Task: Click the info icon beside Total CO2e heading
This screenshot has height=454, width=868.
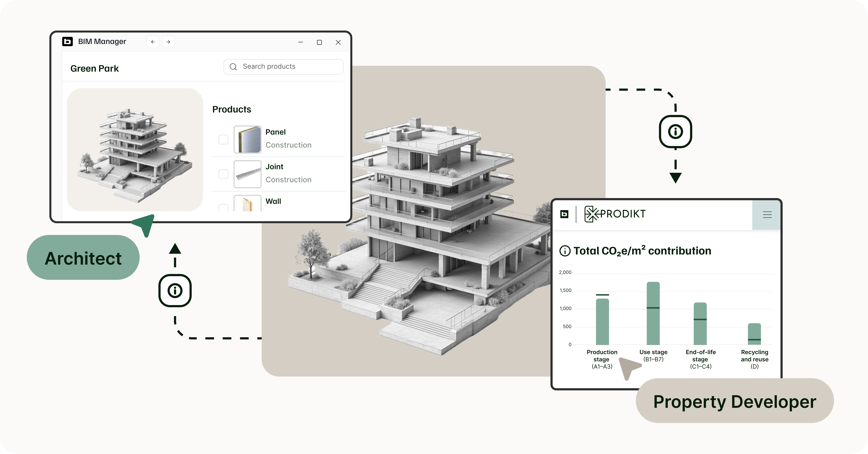Action: 565,251
